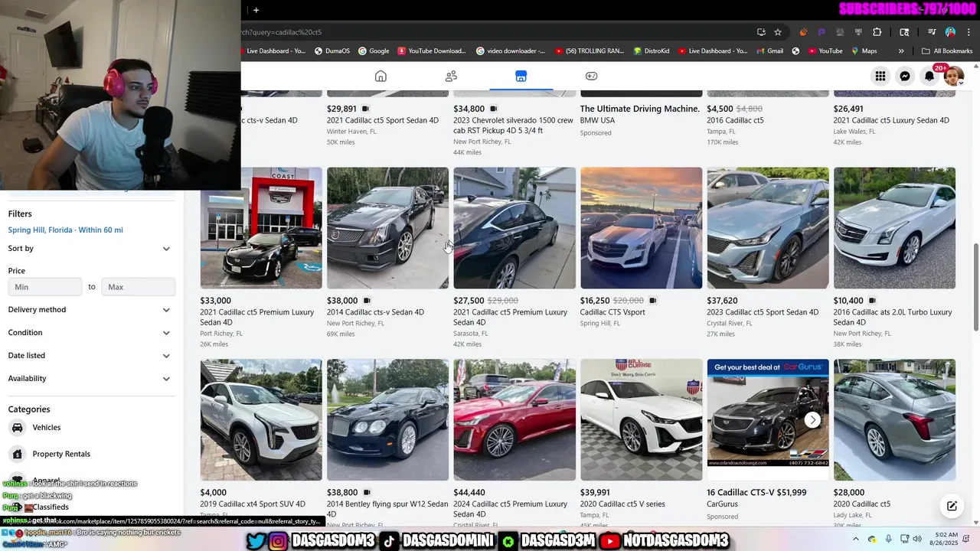Open Chrome media control icon
Image resolution: width=980 pixels, height=551 pixels.
click(932, 32)
